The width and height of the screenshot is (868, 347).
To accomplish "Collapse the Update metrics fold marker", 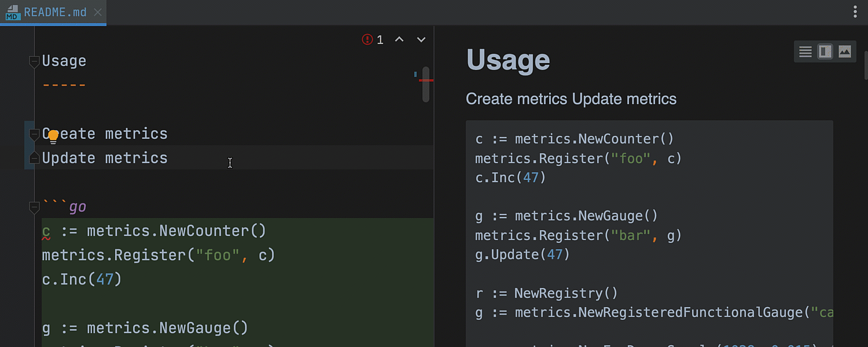I will 34,158.
